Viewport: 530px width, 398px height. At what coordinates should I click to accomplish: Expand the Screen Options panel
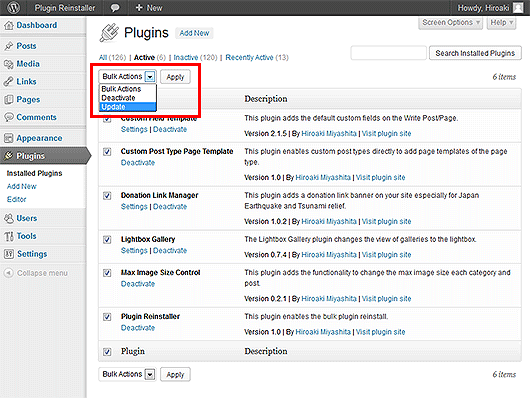pos(451,23)
